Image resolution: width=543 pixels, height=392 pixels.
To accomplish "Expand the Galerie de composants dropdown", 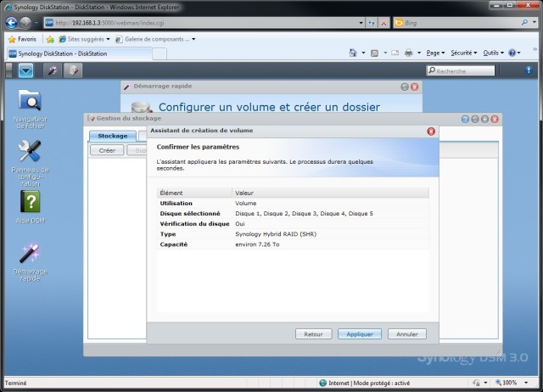I will click(x=193, y=39).
